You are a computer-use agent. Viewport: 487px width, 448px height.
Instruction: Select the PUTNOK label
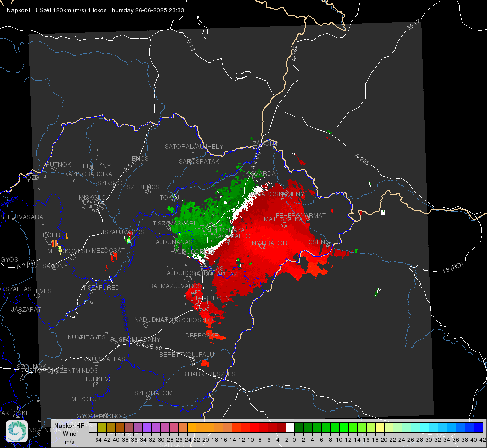pyautogui.click(x=58, y=164)
